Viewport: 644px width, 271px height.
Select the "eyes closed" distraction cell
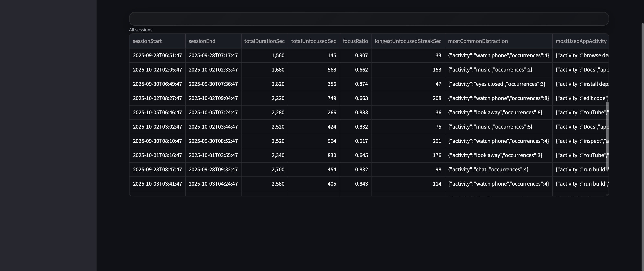coord(497,84)
